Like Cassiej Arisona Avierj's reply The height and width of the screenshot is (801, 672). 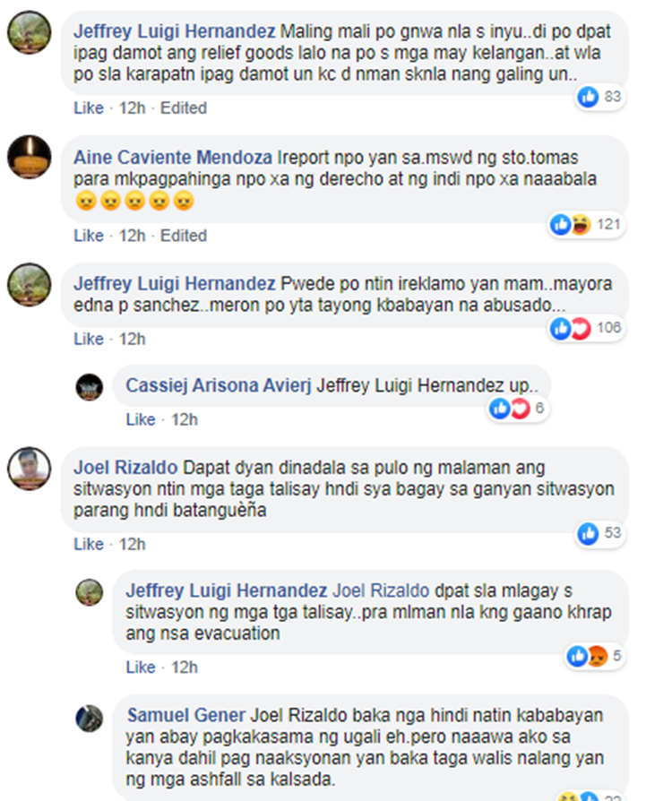coord(141,419)
